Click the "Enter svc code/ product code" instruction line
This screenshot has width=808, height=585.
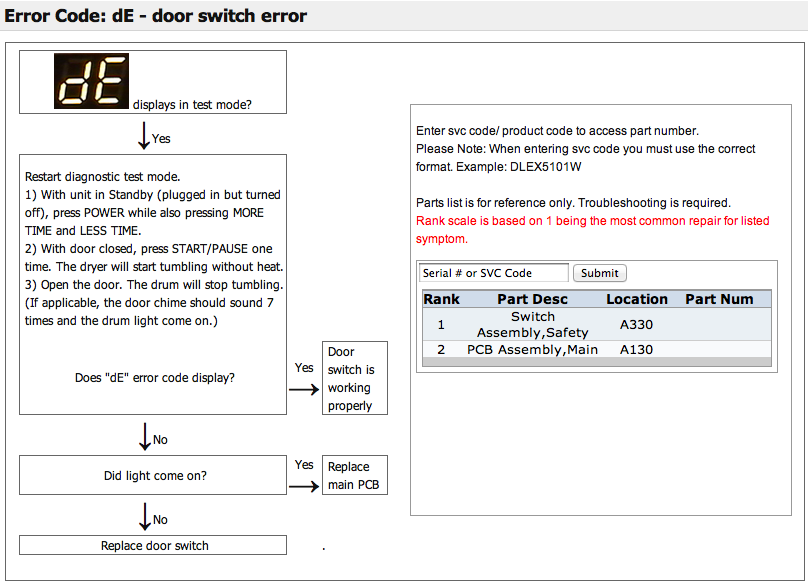[557, 131]
